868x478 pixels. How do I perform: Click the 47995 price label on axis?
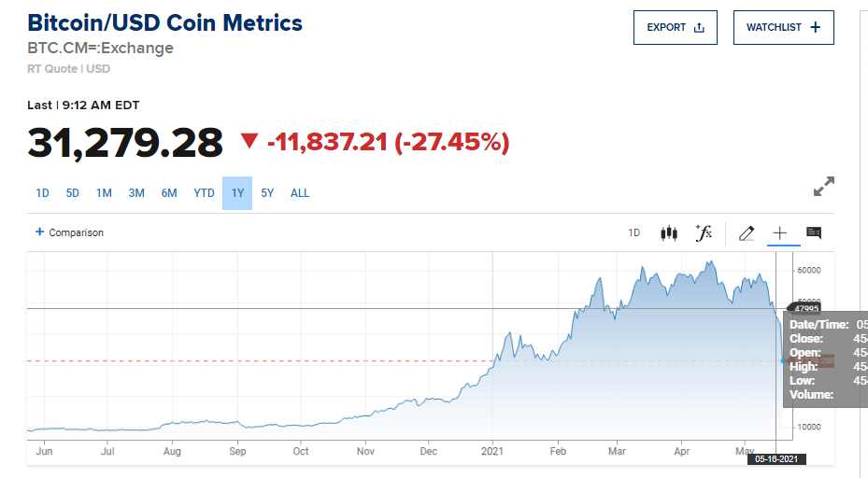click(x=805, y=307)
